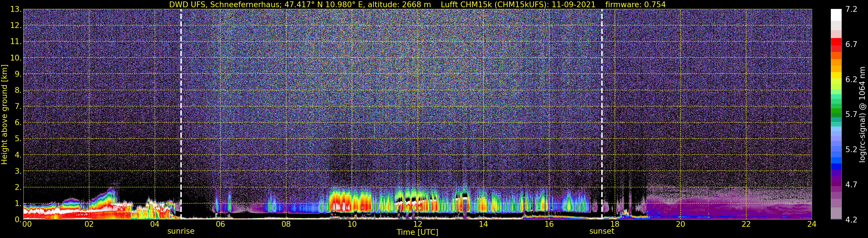Click the '14' time axis tick label
Image resolution: width=868 pixels, height=238 pixels.
click(483, 224)
